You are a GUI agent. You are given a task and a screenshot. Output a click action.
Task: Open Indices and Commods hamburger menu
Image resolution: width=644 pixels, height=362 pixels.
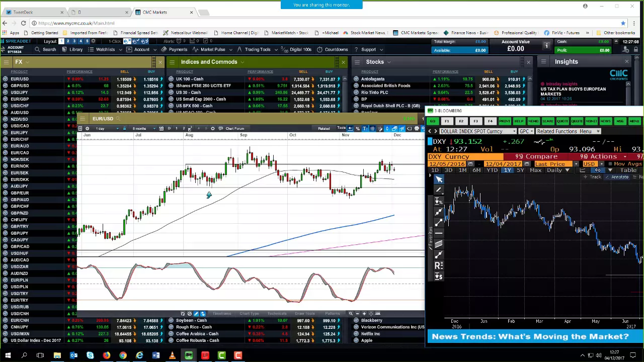pos(172,62)
